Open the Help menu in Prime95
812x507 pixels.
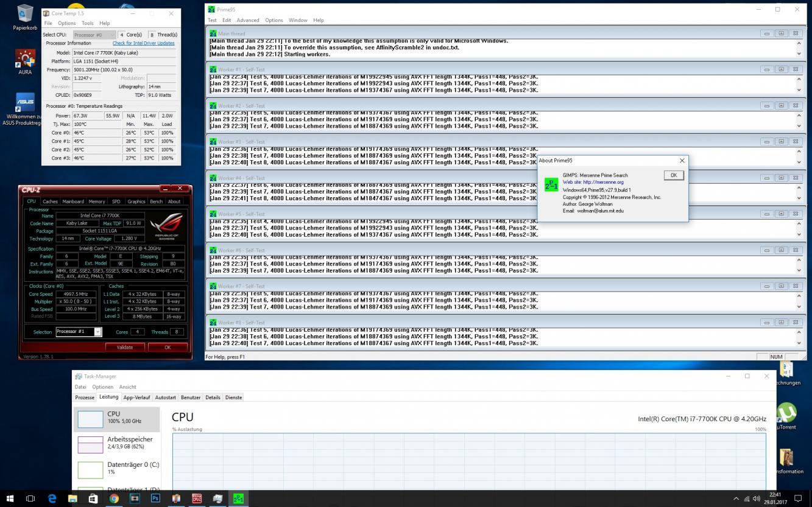[319, 20]
